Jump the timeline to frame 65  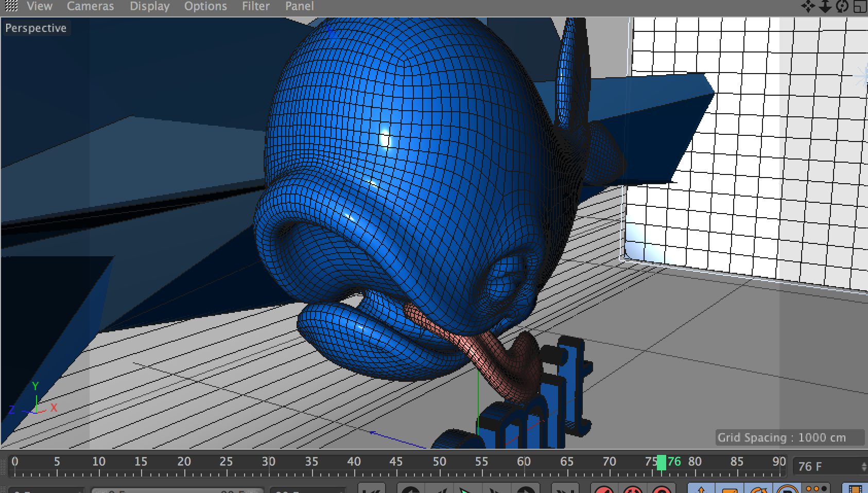tap(566, 462)
